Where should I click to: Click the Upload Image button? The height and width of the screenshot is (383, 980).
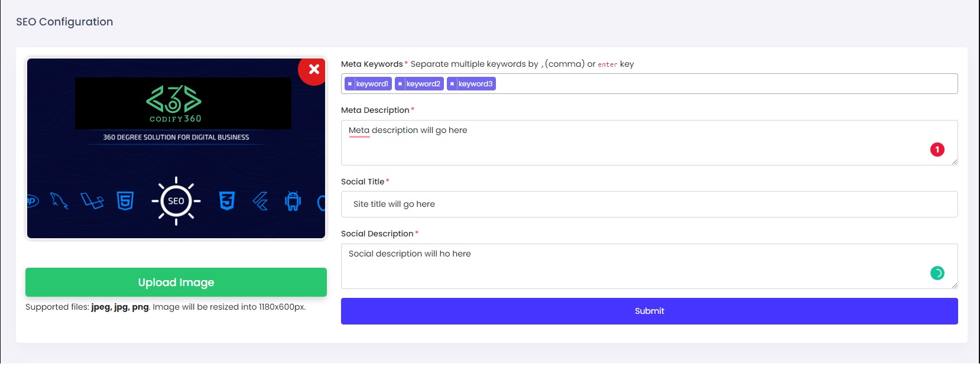point(176,282)
